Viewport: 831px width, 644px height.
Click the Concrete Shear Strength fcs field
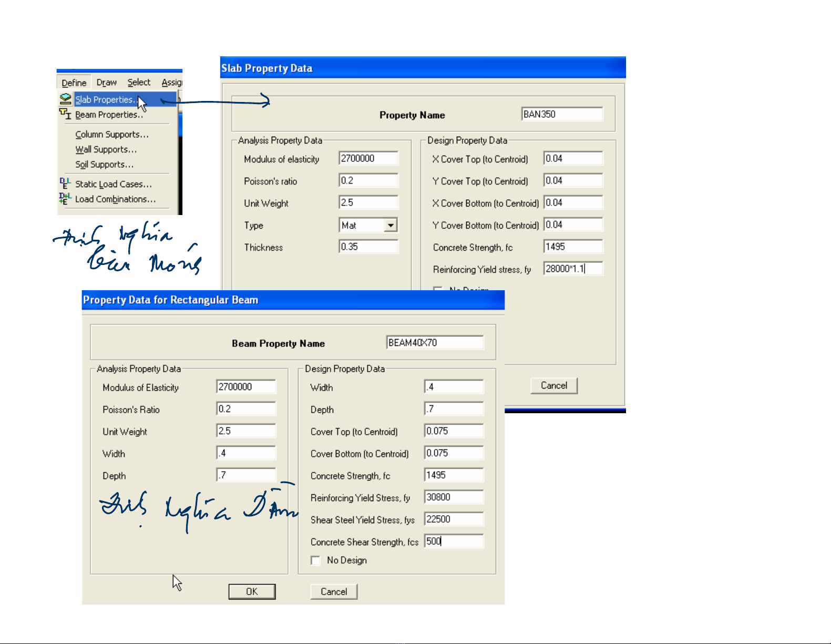(454, 541)
